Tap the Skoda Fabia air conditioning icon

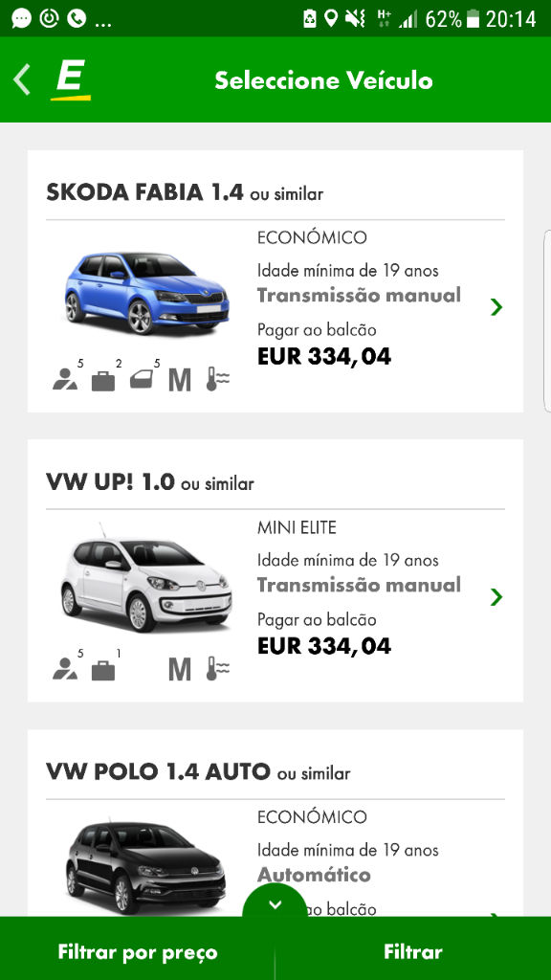tap(217, 379)
